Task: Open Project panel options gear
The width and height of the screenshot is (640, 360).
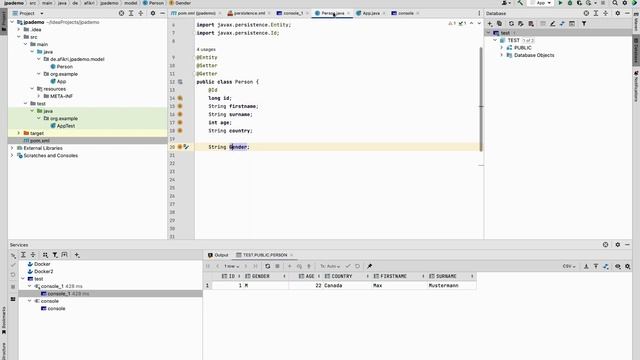Action: tap(153, 13)
